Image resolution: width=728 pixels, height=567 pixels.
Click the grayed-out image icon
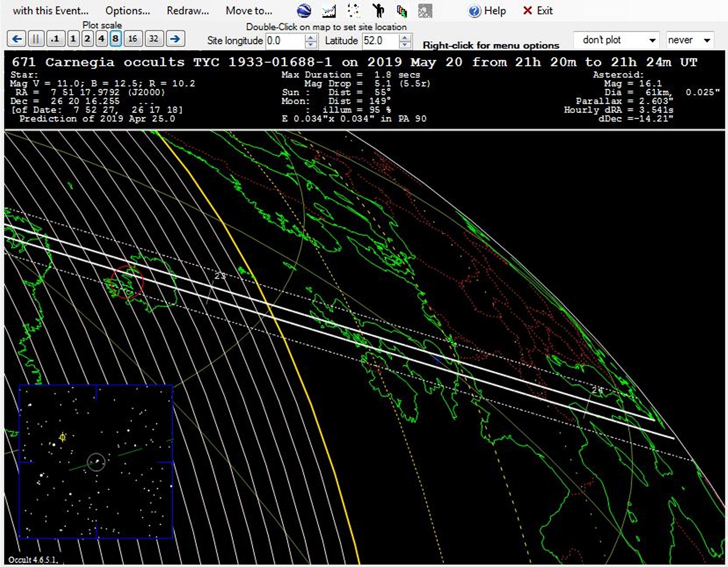pos(425,11)
